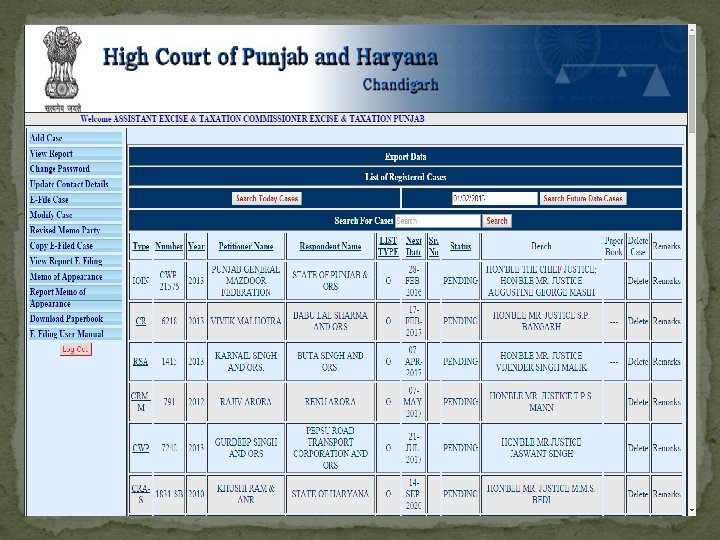Open the CR case type link

pos(141,321)
